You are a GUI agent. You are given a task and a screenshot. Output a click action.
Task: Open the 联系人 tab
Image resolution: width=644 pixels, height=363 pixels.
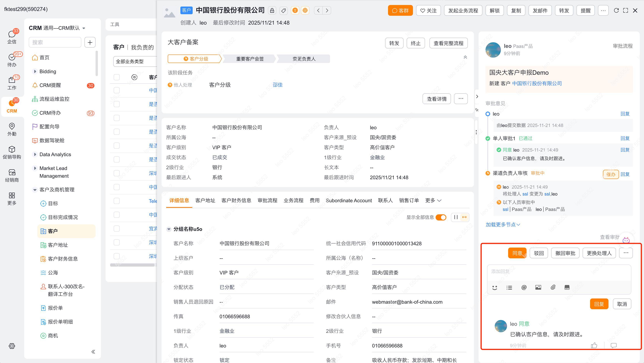click(x=385, y=200)
